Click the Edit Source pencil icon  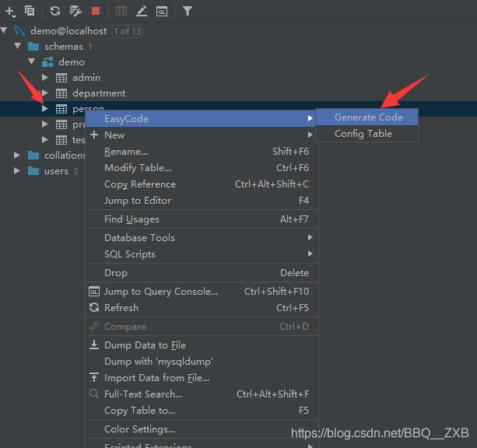pyautogui.click(x=142, y=12)
